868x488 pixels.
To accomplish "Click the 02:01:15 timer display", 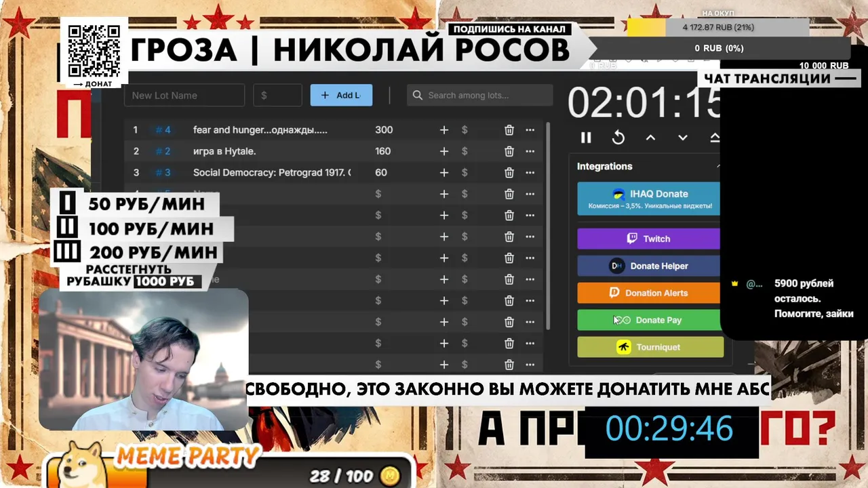I will click(x=644, y=104).
